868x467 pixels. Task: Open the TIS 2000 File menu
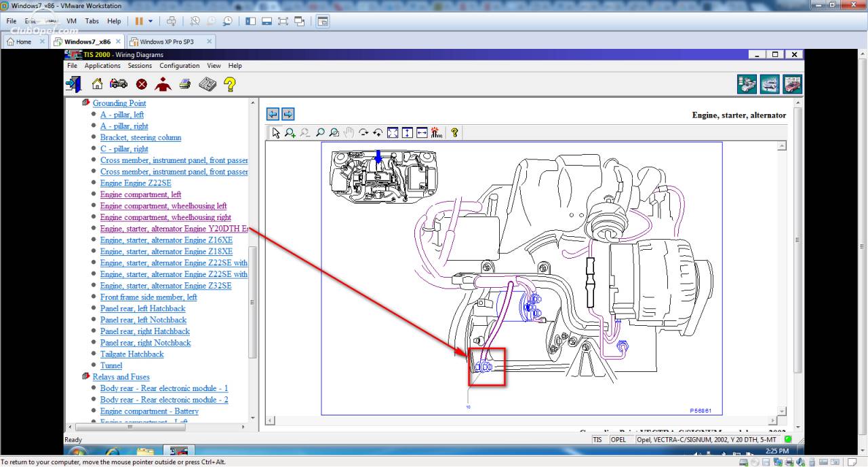coord(72,66)
